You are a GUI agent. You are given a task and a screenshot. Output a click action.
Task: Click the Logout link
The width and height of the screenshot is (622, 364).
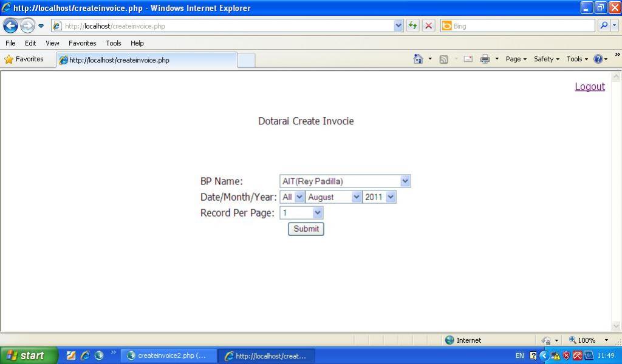(589, 86)
